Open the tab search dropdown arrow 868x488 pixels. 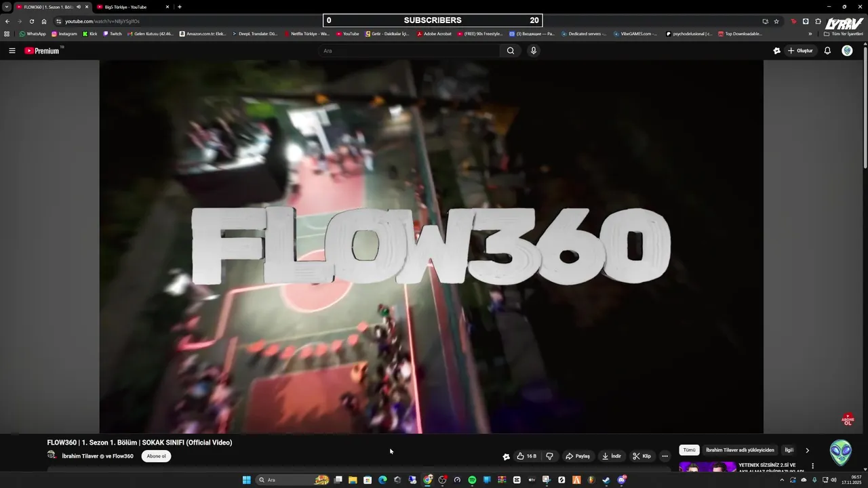(x=6, y=7)
